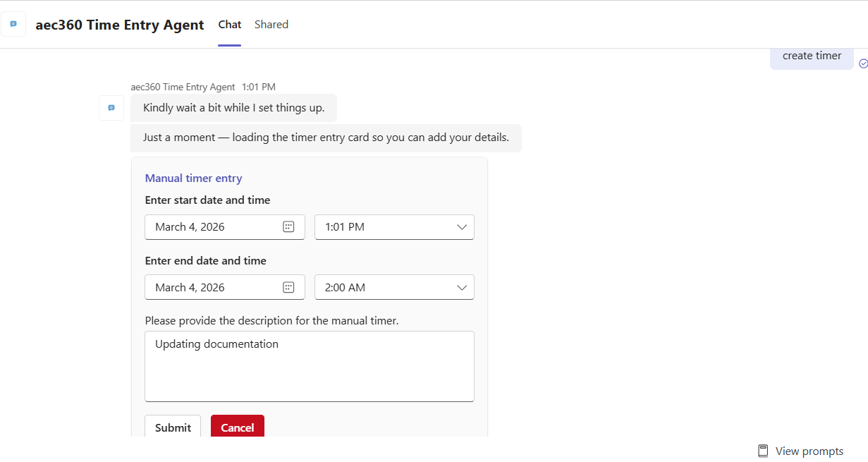The height and width of the screenshot is (462, 868).
Task: Select the "Kindly wait a bit" message
Action: pos(233,108)
